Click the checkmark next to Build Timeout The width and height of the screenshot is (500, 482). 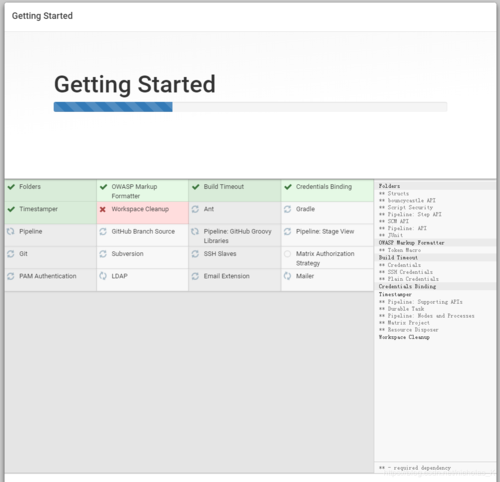(x=196, y=187)
